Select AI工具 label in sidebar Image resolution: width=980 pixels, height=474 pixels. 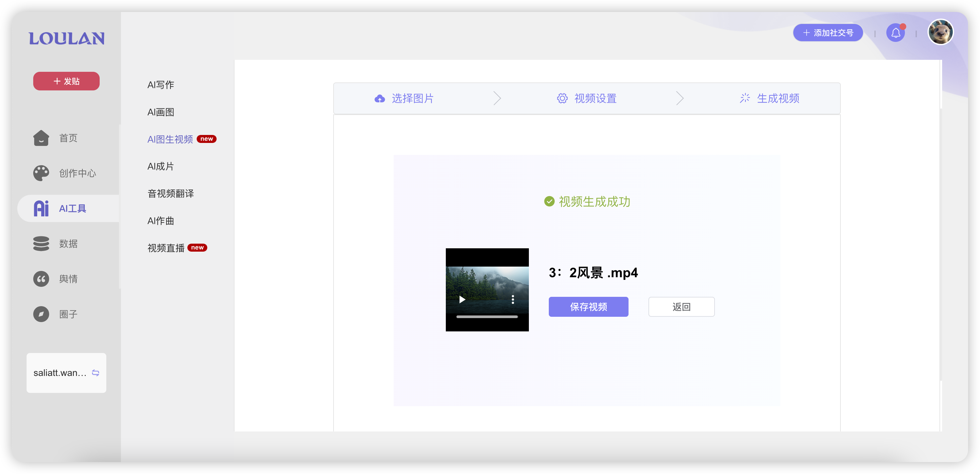(x=73, y=209)
